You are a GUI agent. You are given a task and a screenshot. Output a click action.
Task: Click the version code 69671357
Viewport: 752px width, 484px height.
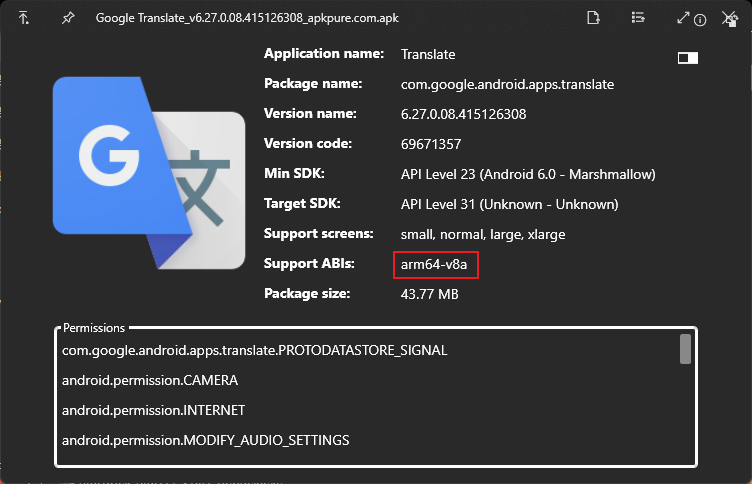(430, 144)
